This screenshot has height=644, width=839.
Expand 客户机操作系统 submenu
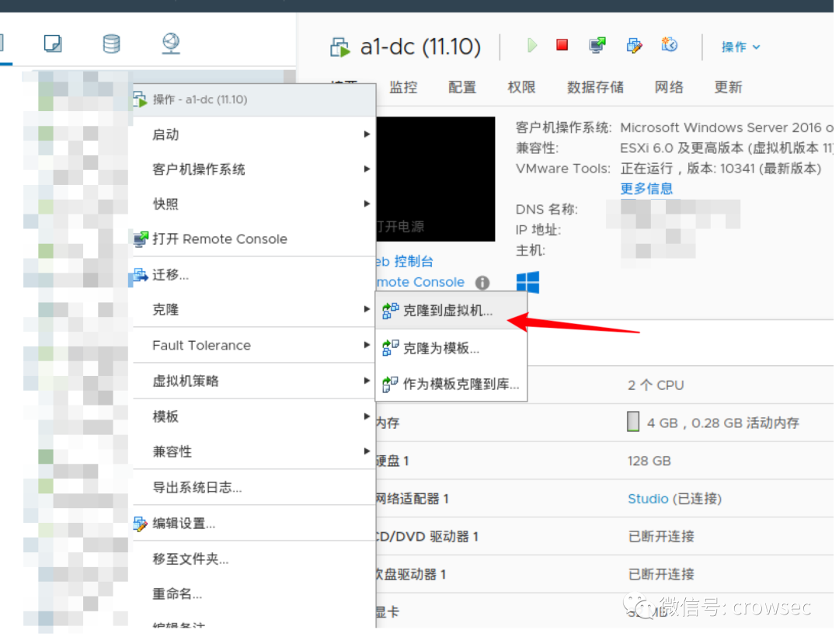click(254, 169)
